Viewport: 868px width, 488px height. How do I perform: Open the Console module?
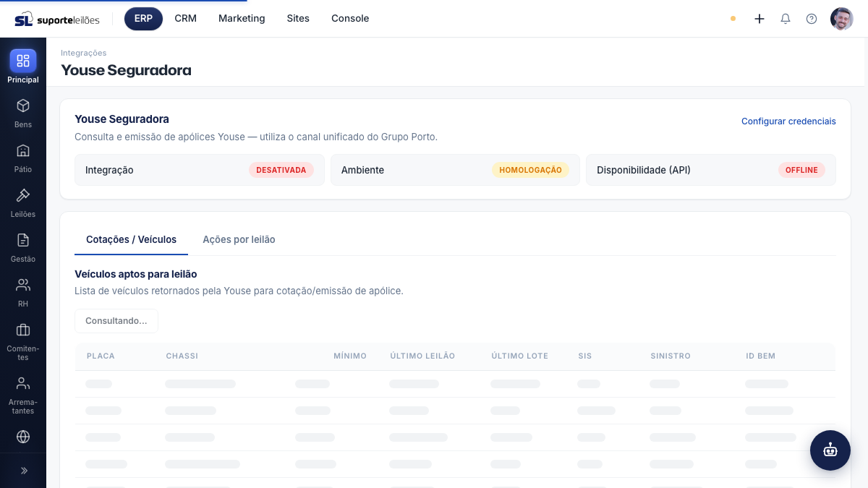(350, 19)
